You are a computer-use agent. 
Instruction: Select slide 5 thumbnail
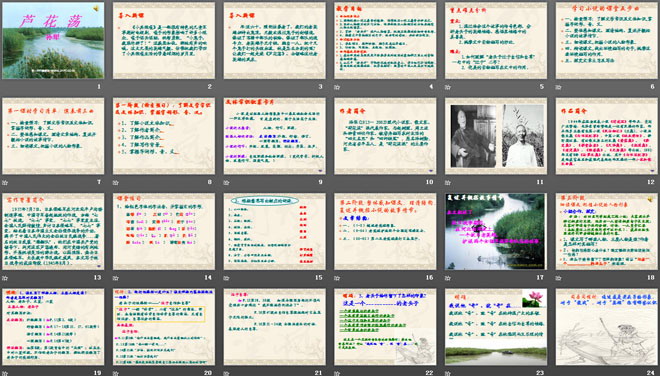(x=496, y=40)
